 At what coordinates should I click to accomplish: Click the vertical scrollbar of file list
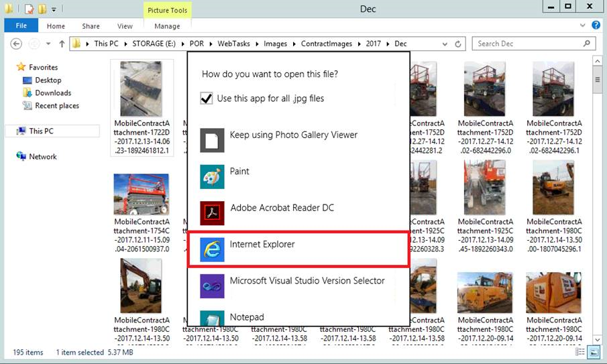(597, 201)
